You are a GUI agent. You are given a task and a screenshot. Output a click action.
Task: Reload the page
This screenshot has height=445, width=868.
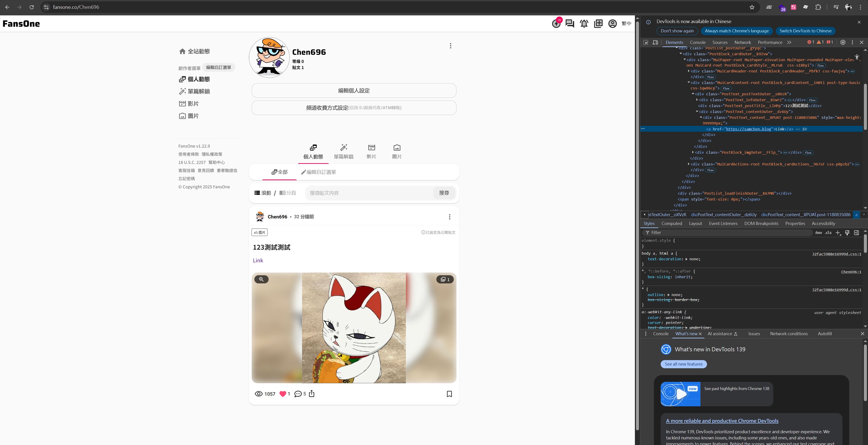32,7
